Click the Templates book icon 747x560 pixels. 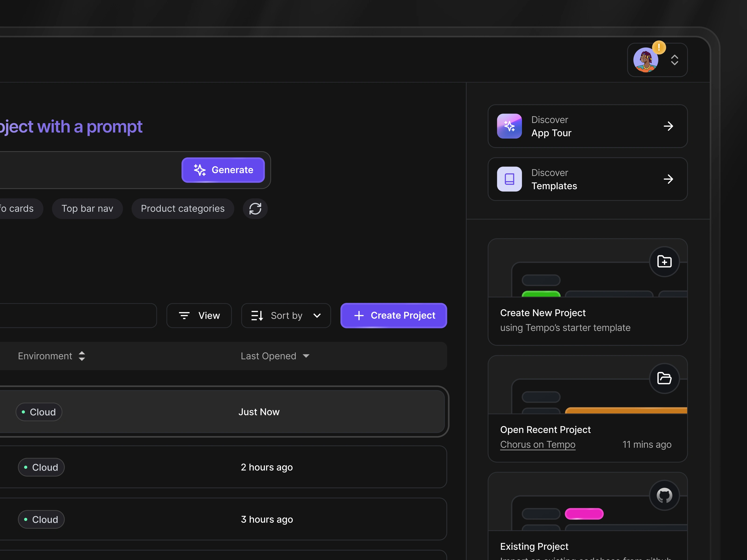[x=509, y=179]
